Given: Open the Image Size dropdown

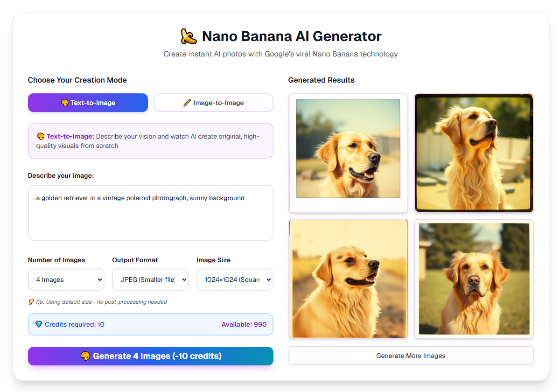Looking at the screenshot, I should 235,280.
